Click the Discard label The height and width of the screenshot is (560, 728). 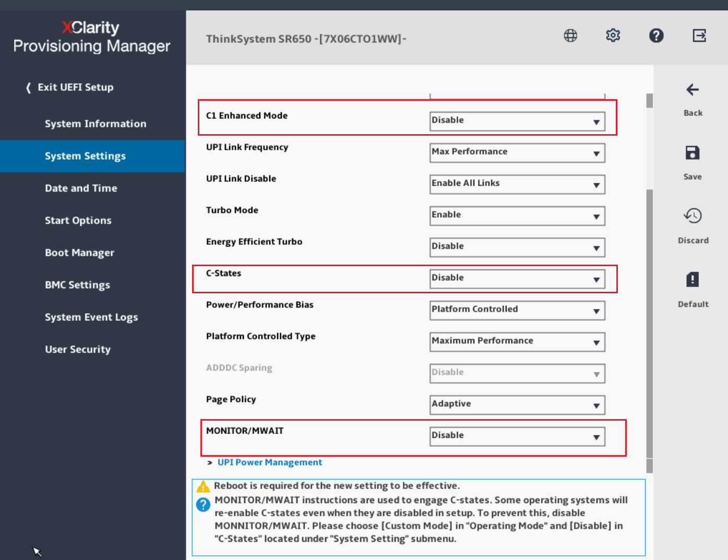693,240
